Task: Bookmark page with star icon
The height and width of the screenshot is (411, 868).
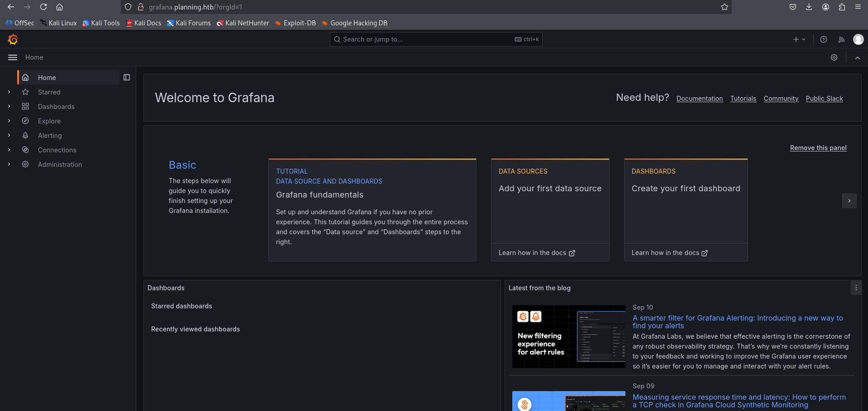Action: (x=725, y=7)
